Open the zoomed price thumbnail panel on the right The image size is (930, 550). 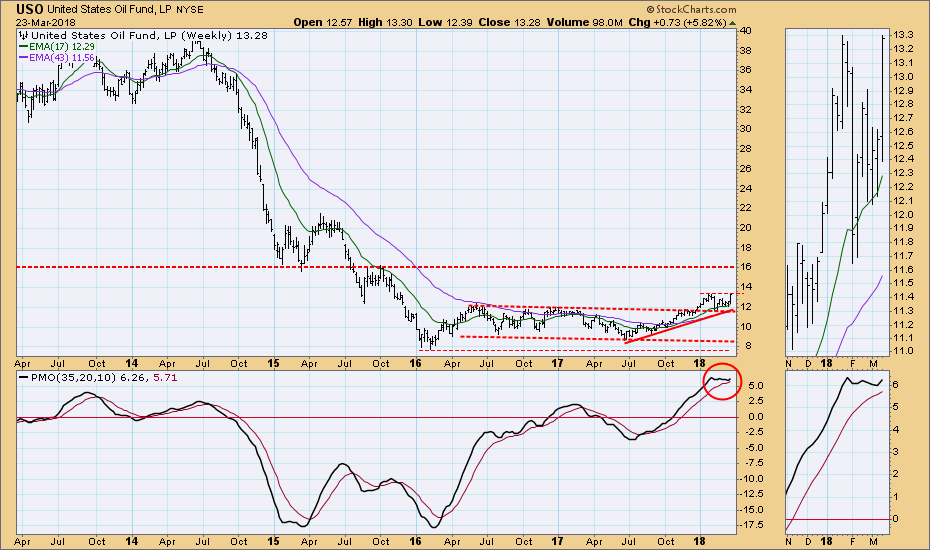tap(836, 190)
